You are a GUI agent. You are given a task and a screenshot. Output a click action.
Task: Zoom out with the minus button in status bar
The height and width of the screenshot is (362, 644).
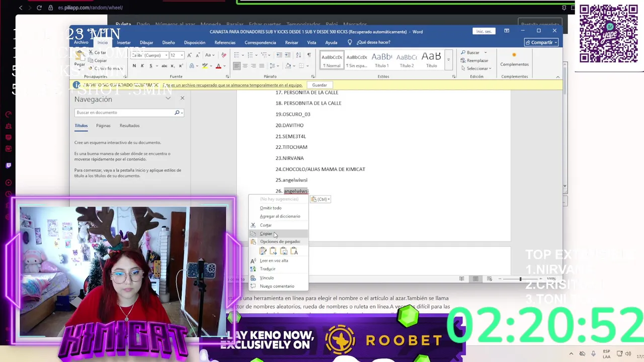(500, 279)
